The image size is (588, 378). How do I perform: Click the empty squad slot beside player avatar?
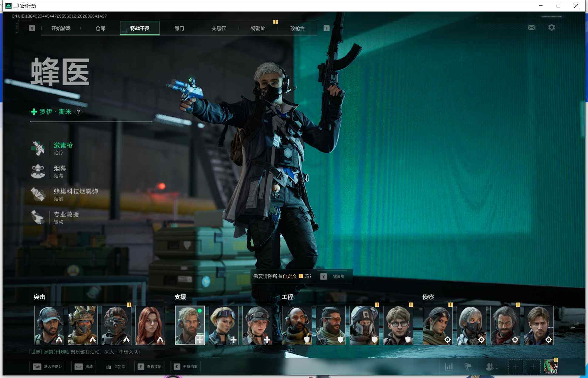(533, 367)
